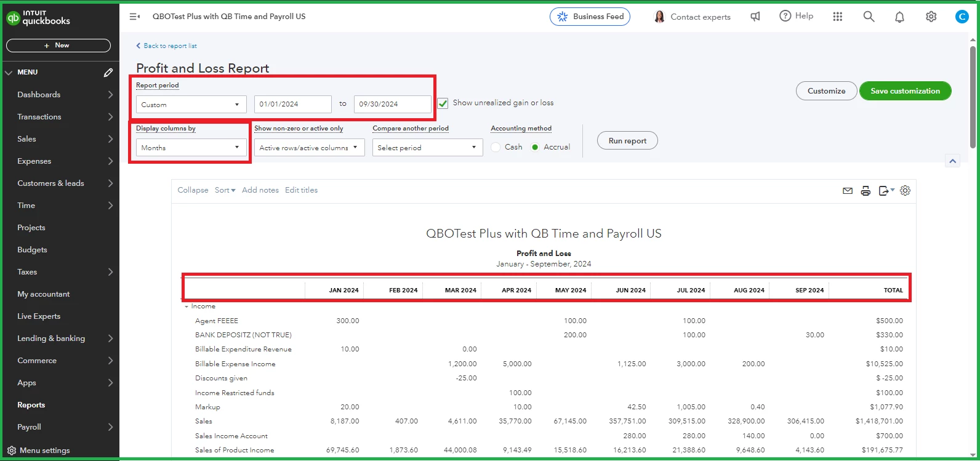Image resolution: width=980 pixels, height=461 pixels.
Task: Open Reports in the sidebar
Action: 31,405
